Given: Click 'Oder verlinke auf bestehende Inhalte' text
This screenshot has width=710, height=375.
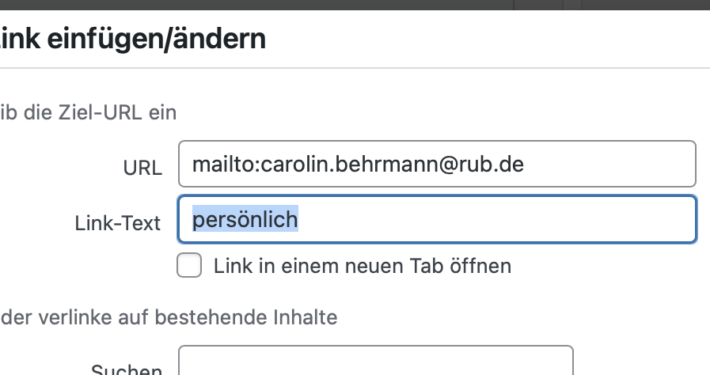Looking at the screenshot, I should pos(168,317).
